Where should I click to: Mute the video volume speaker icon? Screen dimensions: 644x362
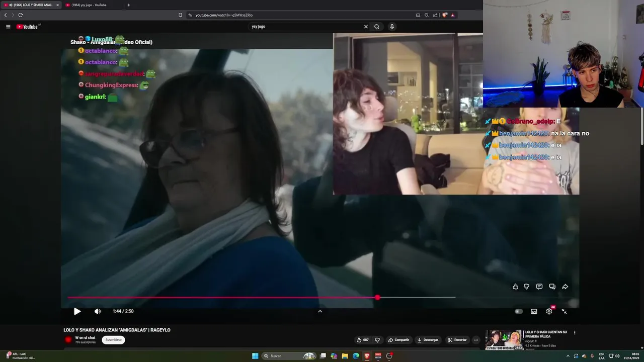[98, 311]
